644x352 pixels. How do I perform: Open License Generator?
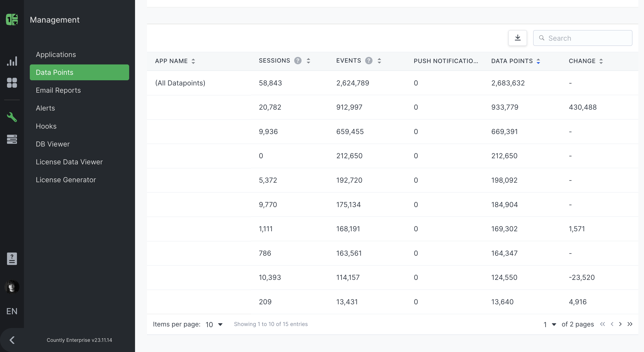click(x=66, y=180)
